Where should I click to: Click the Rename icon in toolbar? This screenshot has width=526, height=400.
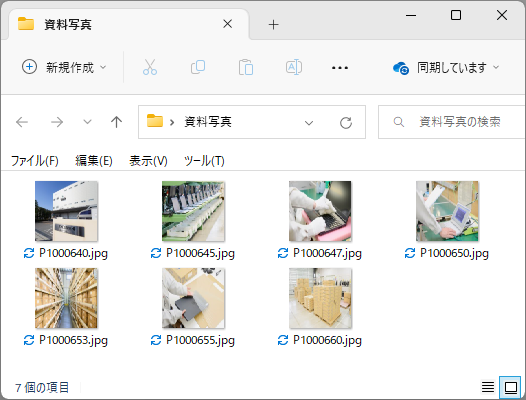pyautogui.click(x=294, y=67)
